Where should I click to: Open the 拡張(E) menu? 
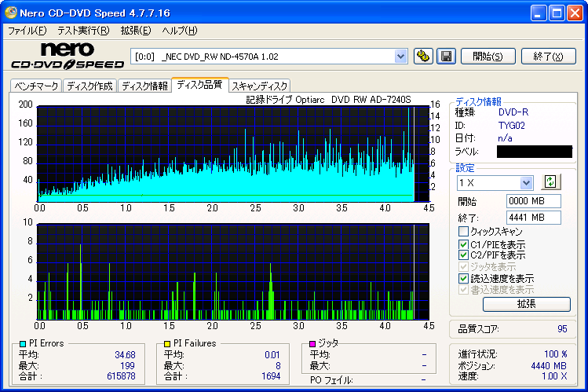136,31
